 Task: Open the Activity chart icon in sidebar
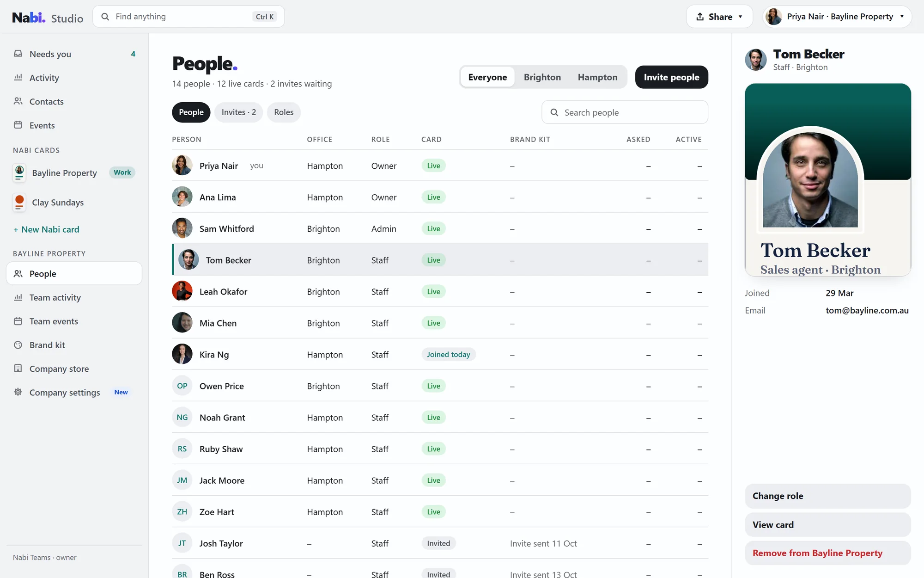18,77
